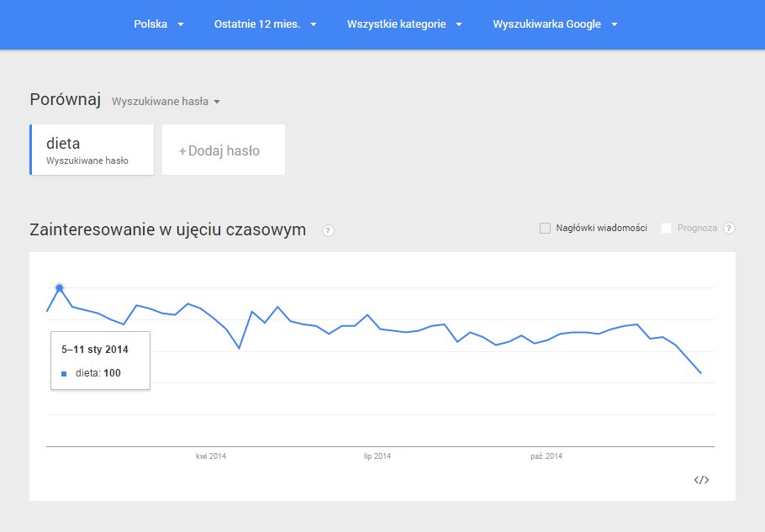Click the 5–11 sty 2014 tooltip date
This screenshot has height=532, width=765.
94,350
